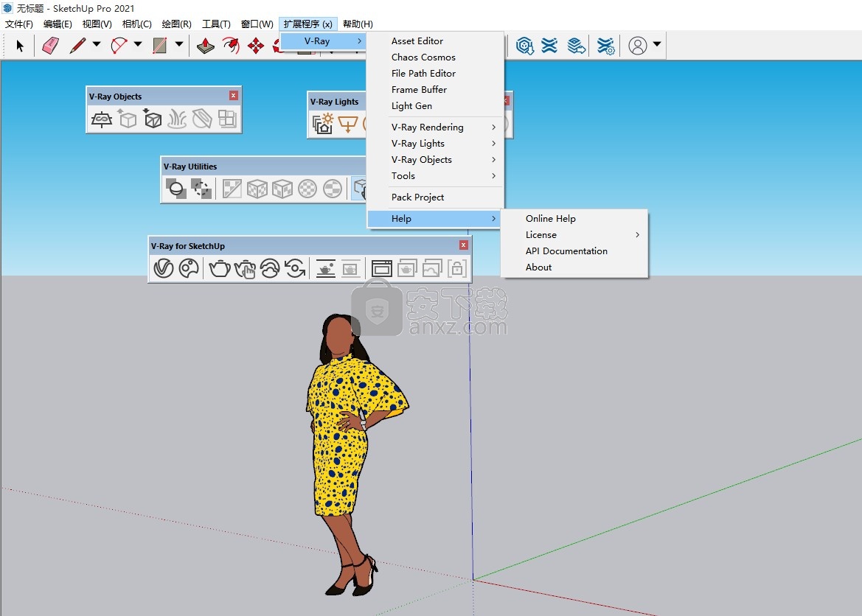862x616 pixels.
Task: Open the account dropdown arrow
Action: 656,44
